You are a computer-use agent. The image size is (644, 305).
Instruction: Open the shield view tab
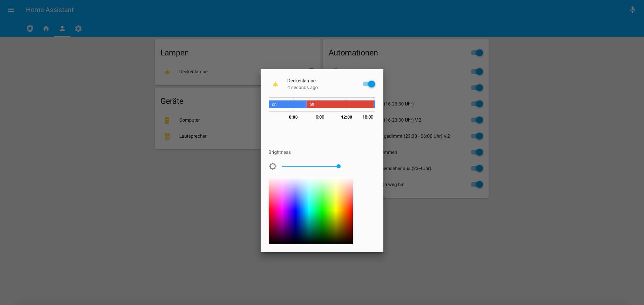[30, 29]
